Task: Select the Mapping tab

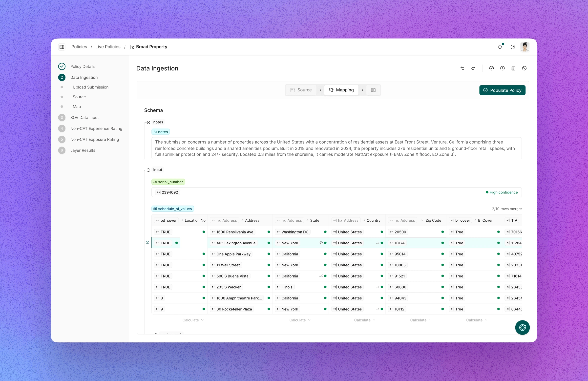Action: pos(341,90)
